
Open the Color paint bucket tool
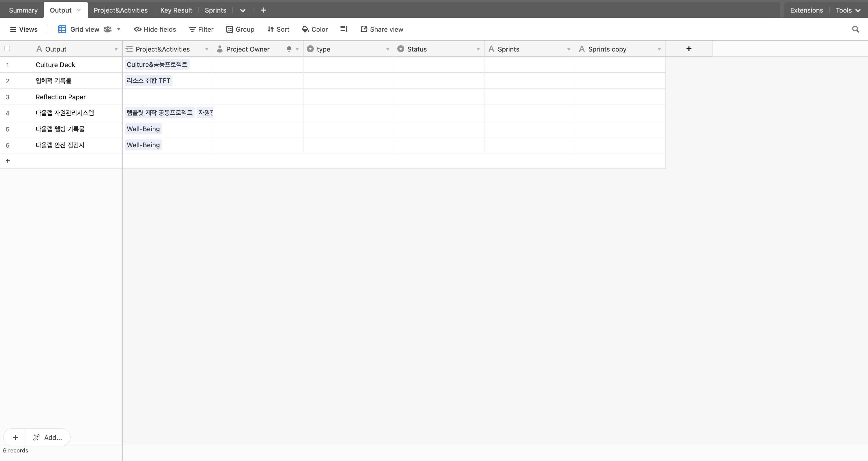(315, 29)
